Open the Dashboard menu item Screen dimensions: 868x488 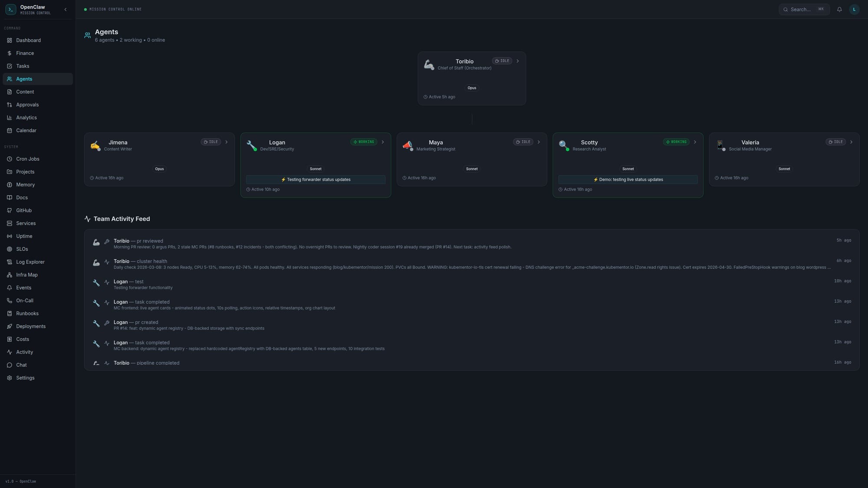(x=28, y=40)
